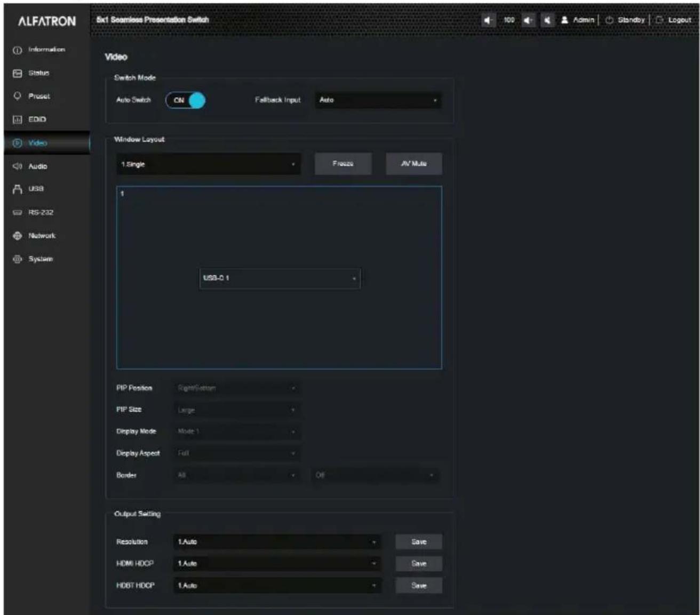Open the Window Layout 1.Single dropdown
700x615 pixels.
[x=209, y=164]
